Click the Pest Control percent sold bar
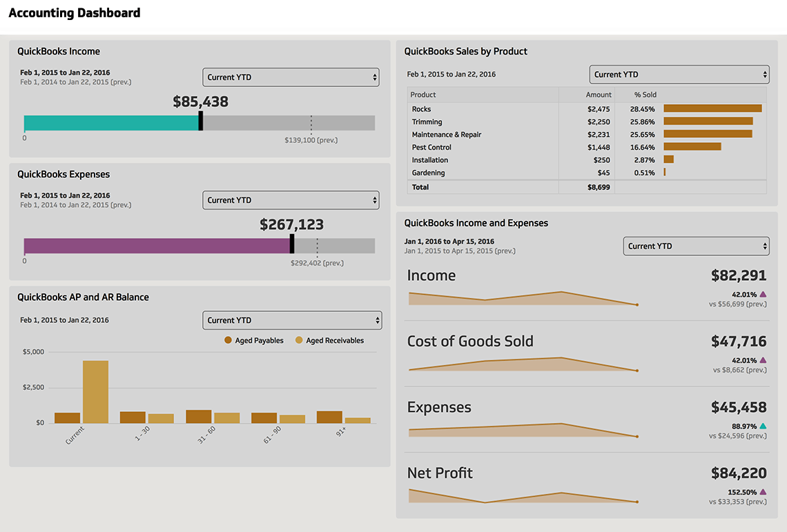 coord(692,146)
